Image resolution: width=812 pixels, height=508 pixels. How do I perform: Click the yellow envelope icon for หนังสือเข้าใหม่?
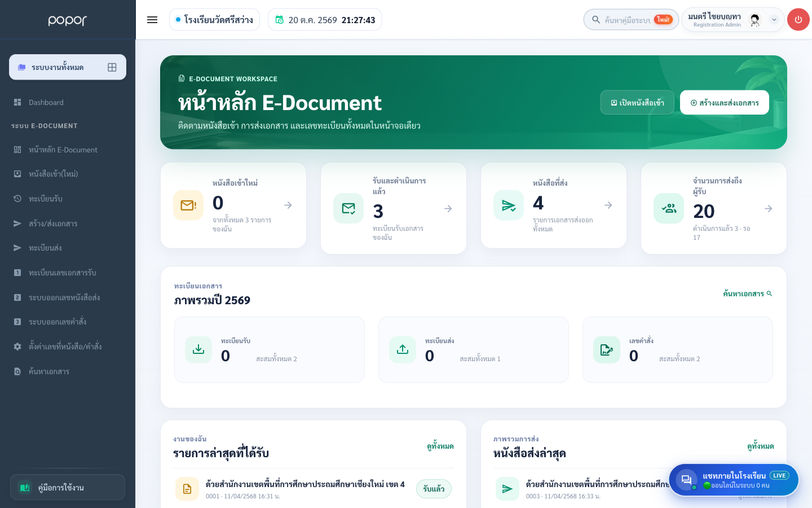coord(188,205)
